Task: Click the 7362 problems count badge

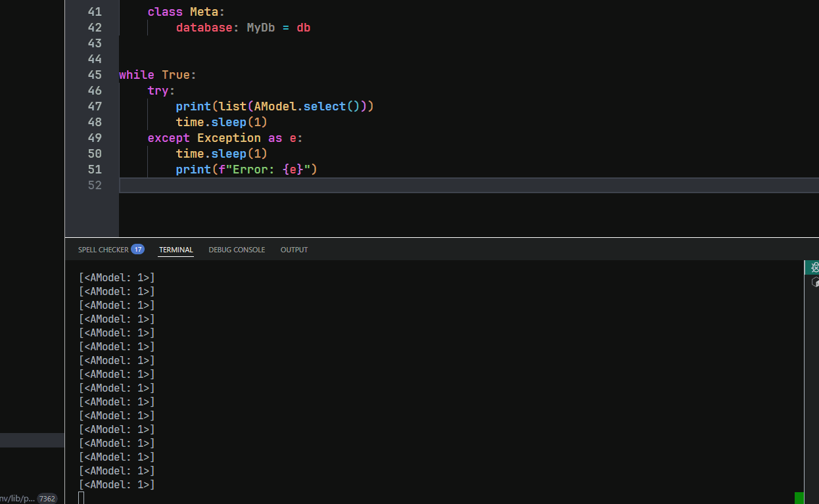Action: [47, 499]
